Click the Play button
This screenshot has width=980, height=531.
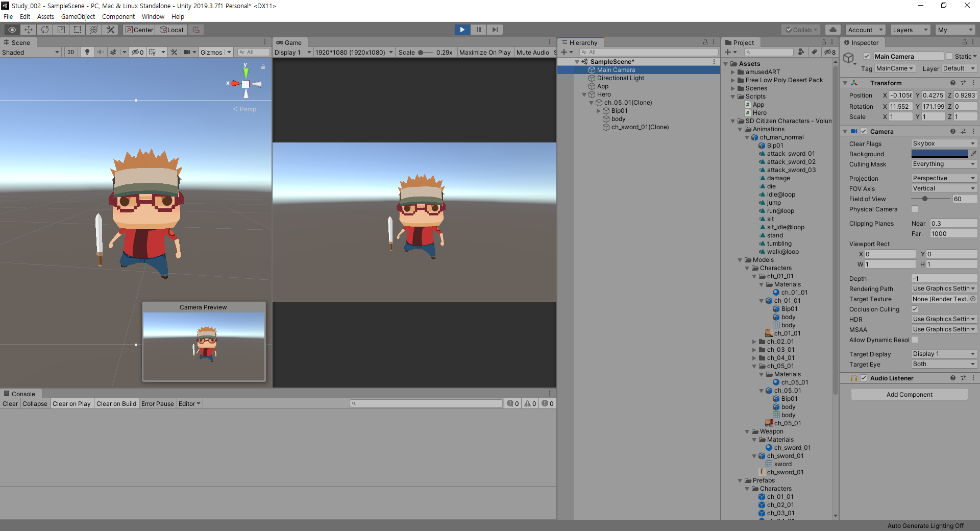pyautogui.click(x=462, y=30)
